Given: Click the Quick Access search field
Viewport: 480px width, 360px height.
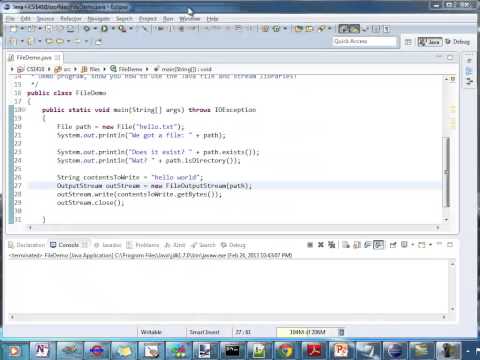Looking at the screenshot, I should coord(365,41).
